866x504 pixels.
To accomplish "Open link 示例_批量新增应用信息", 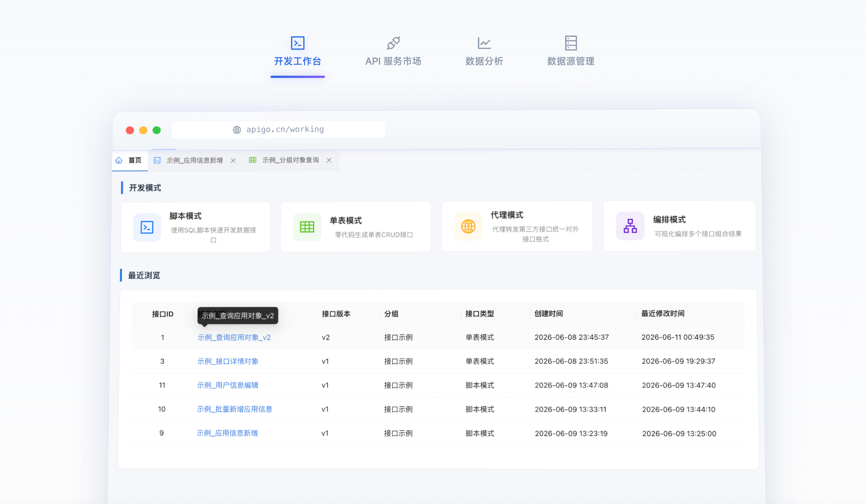I will tap(235, 409).
